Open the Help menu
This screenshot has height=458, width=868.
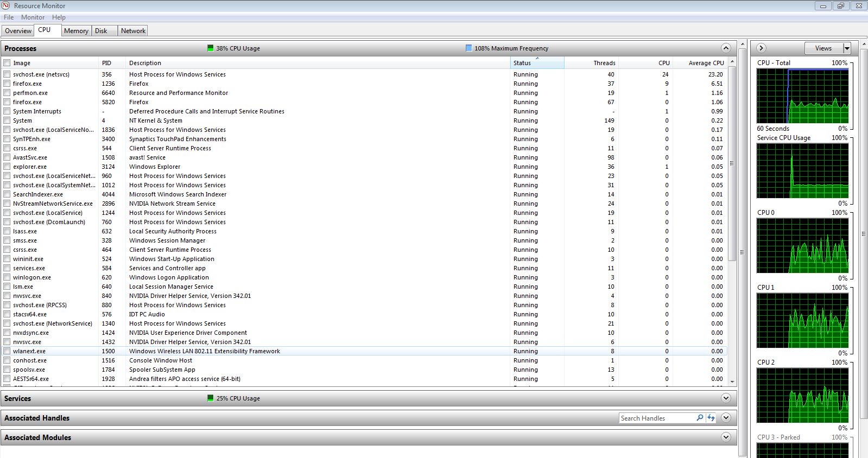(x=59, y=17)
